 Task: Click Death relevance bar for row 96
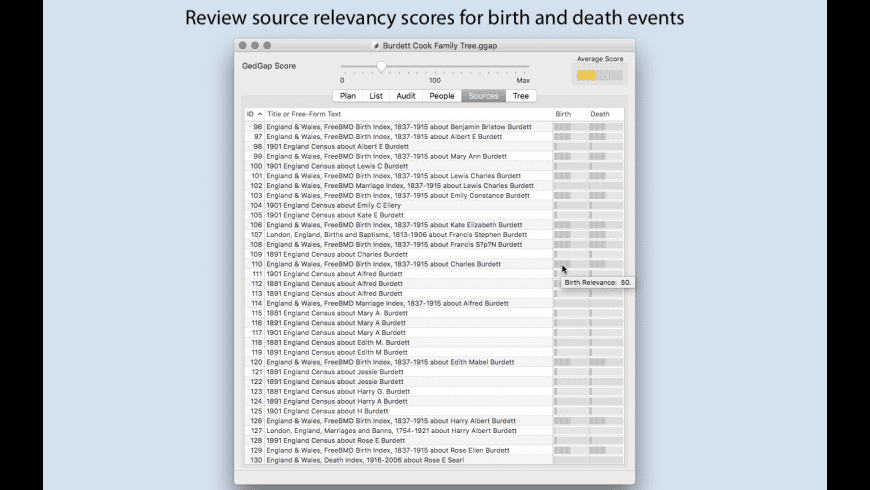606,127
